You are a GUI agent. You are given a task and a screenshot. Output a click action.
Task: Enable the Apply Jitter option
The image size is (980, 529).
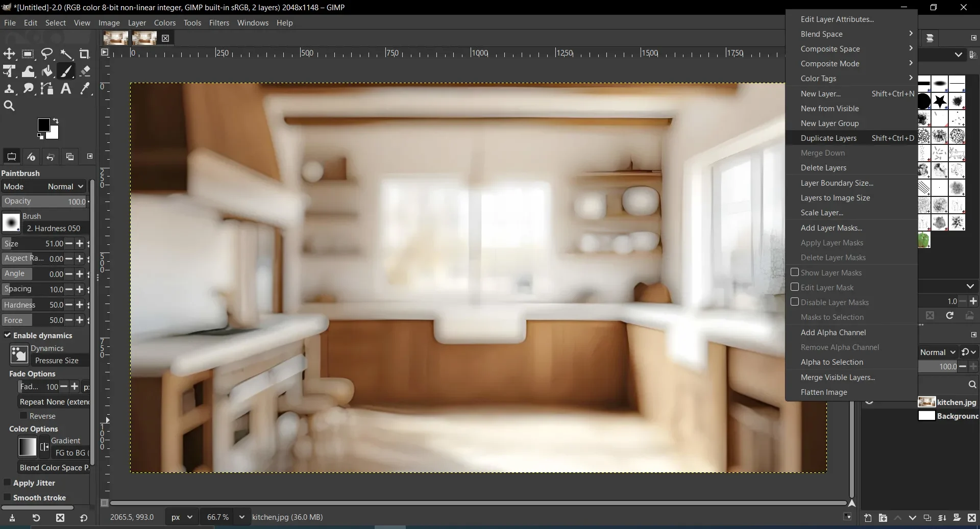(x=7, y=483)
